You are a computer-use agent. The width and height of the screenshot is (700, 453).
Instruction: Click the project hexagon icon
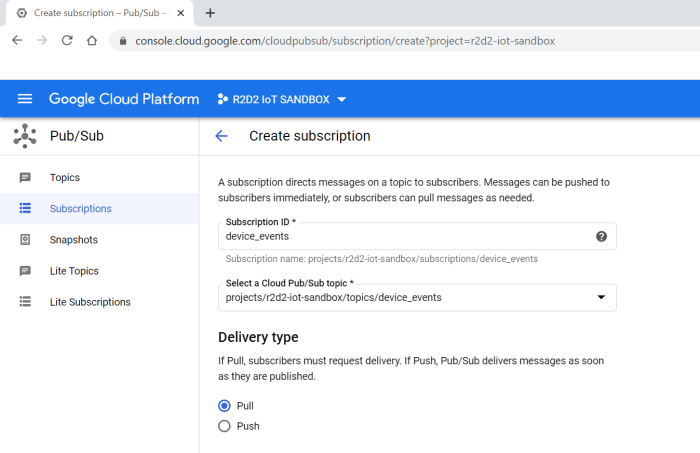pos(222,99)
